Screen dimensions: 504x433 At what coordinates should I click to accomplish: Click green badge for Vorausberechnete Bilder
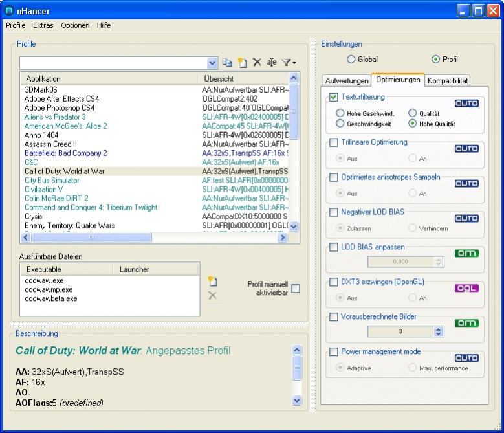pyautogui.click(x=466, y=323)
